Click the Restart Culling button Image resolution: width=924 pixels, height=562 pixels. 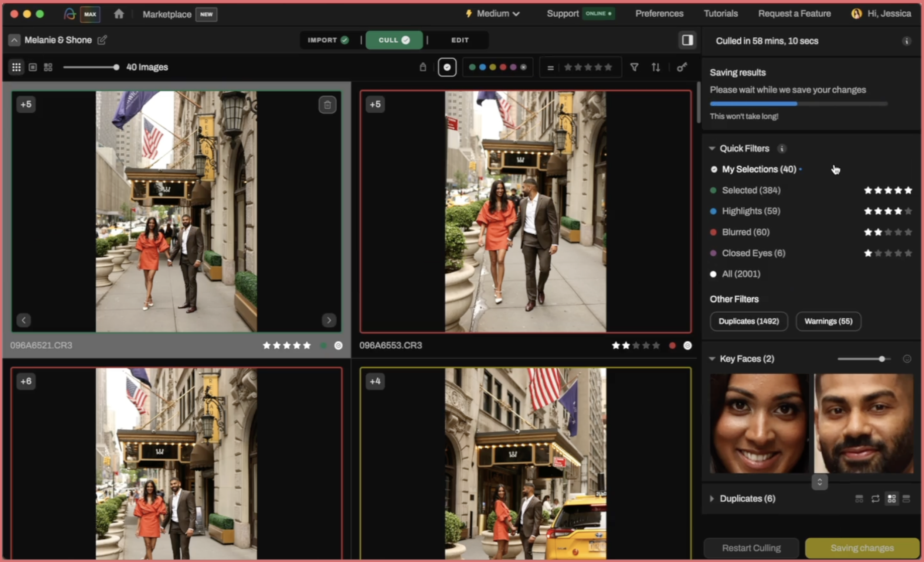click(x=751, y=548)
